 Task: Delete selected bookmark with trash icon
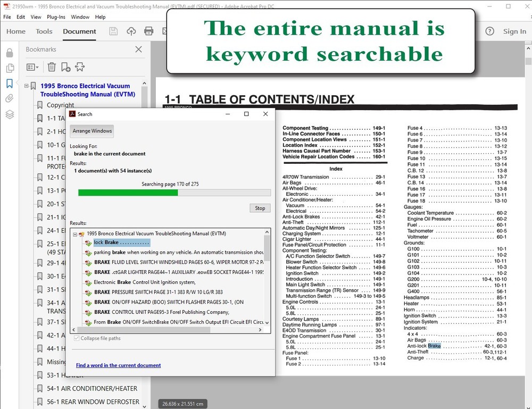point(52,67)
